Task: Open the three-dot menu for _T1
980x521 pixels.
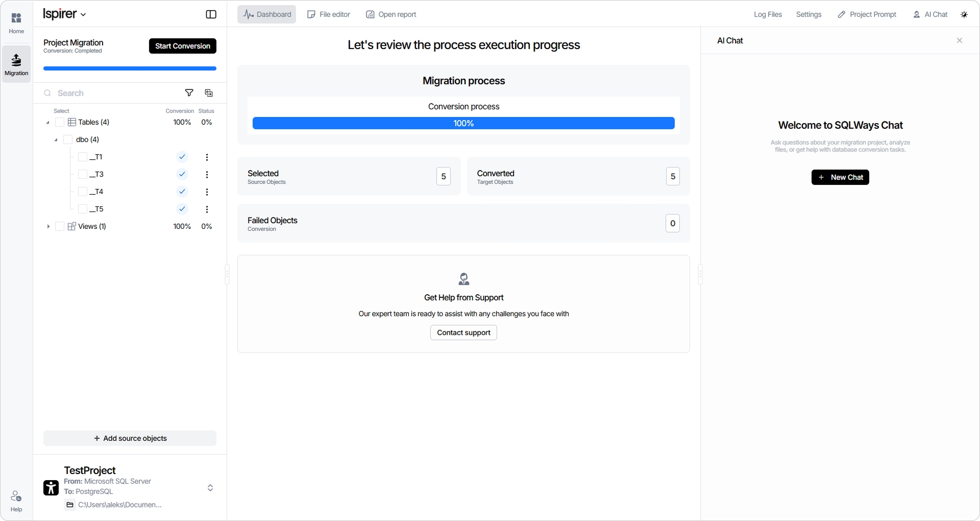Action: pyautogui.click(x=207, y=157)
